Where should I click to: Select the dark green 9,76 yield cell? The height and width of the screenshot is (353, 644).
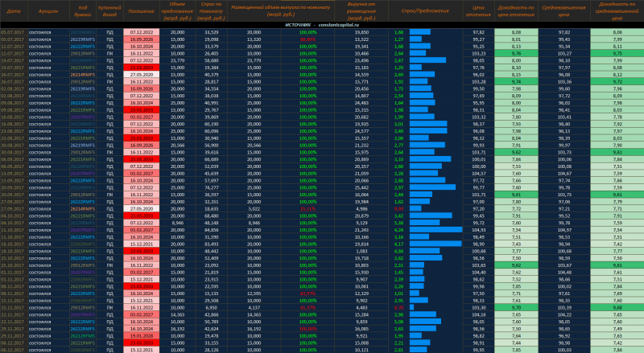516,53
